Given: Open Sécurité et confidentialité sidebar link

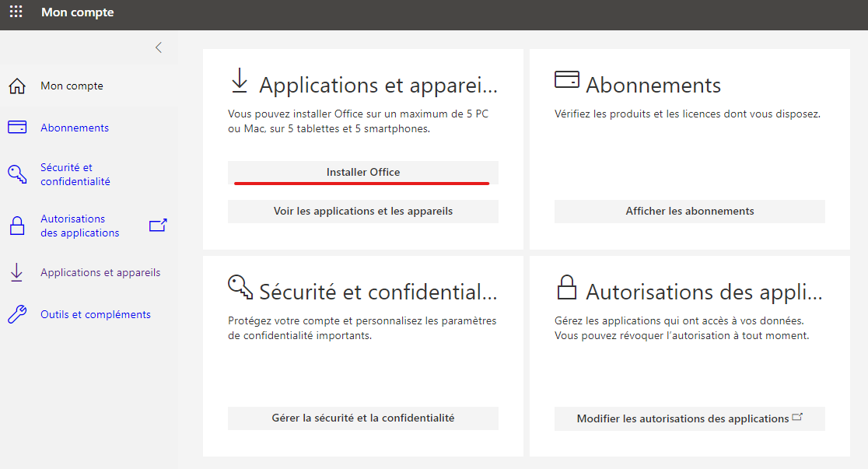Looking at the screenshot, I should tap(75, 174).
